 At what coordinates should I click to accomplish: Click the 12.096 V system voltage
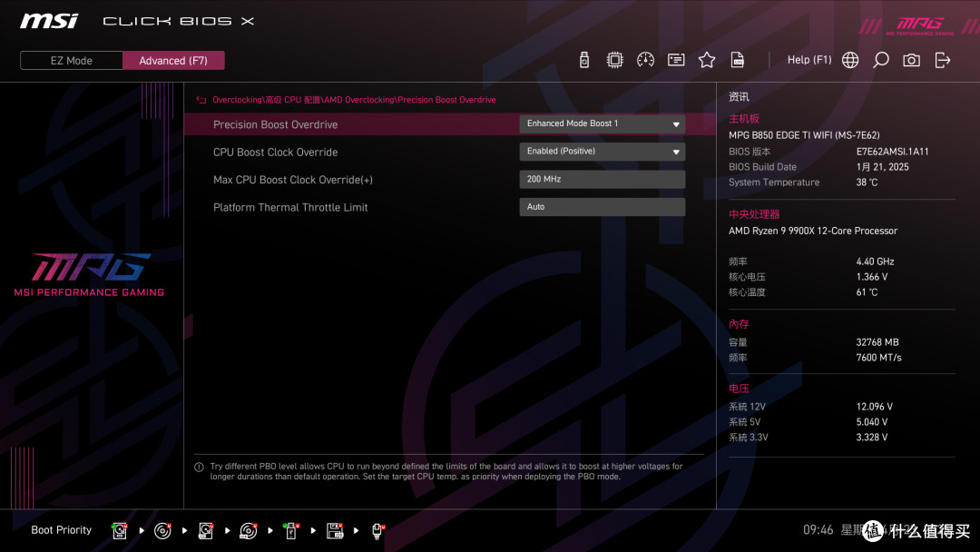point(874,407)
